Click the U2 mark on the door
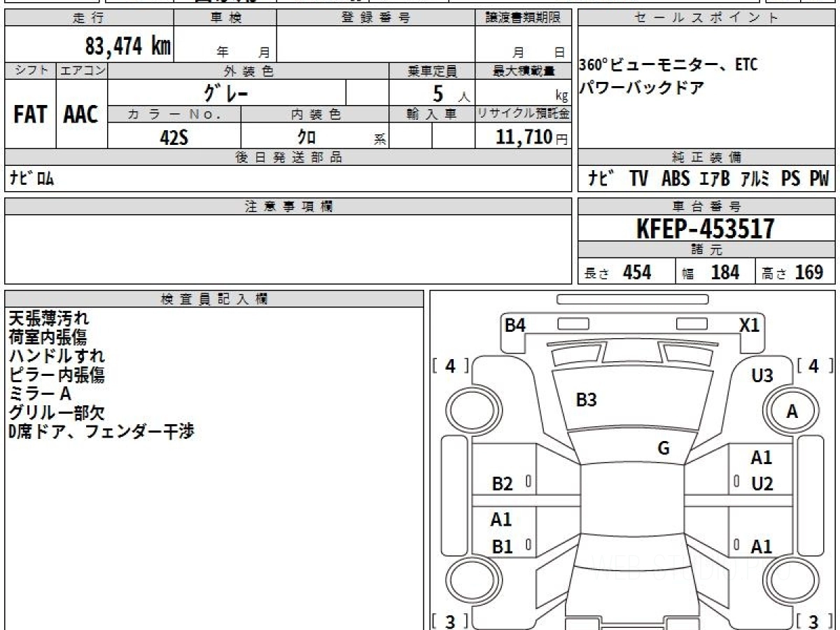Viewport: 840px width, 630px height. pos(762,484)
